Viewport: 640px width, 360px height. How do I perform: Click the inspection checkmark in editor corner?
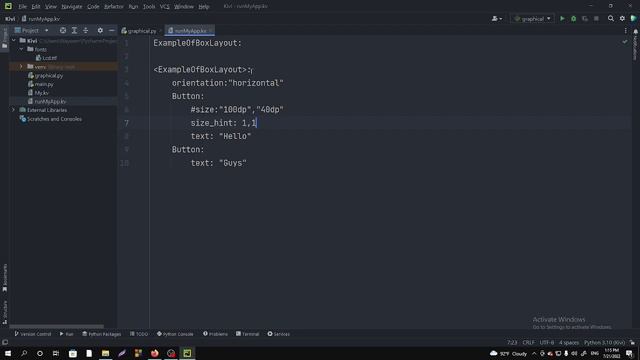tap(624, 42)
